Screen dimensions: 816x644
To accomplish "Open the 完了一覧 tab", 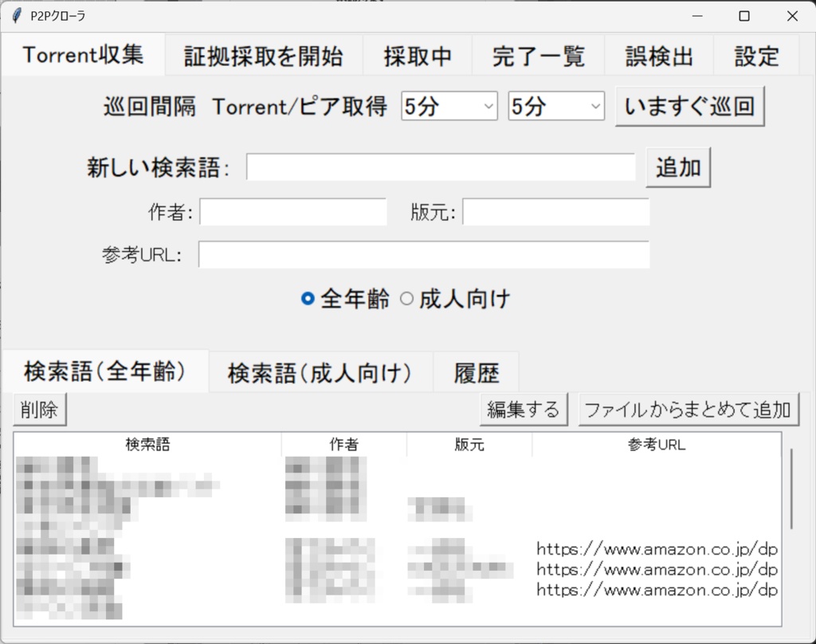I will point(537,55).
